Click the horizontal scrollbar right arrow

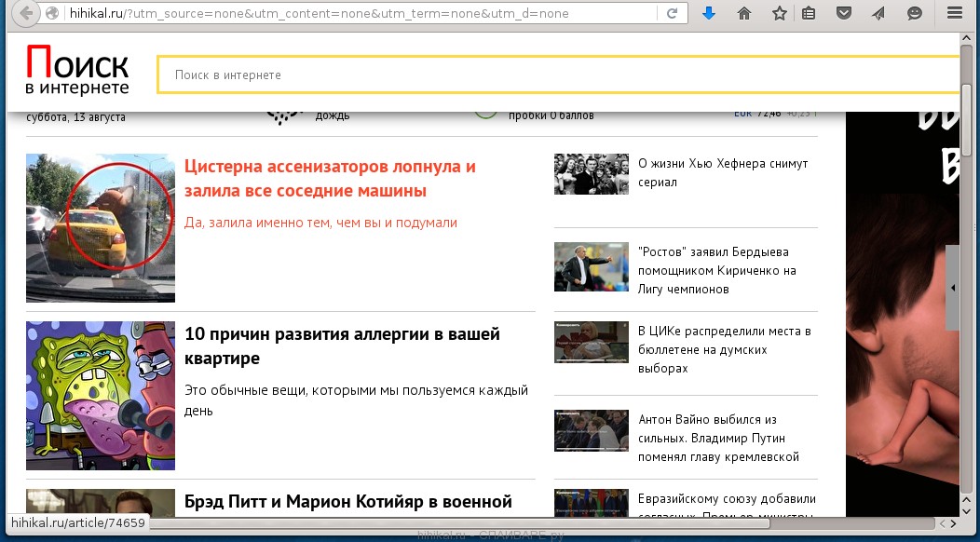coord(954,523)
